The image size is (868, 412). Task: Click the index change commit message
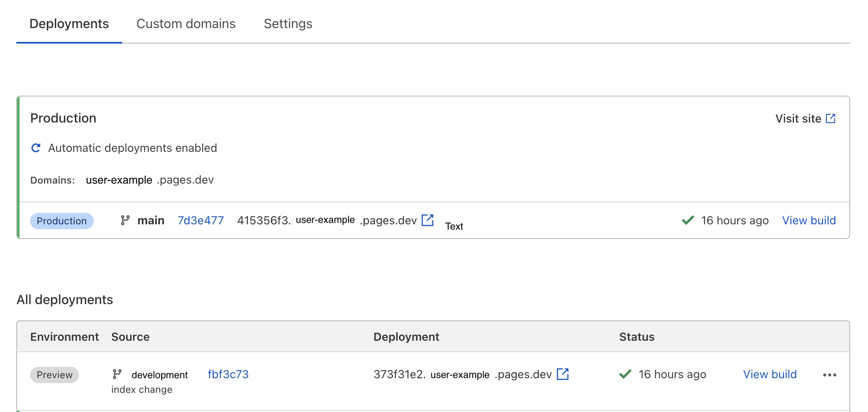coord(142,389)
